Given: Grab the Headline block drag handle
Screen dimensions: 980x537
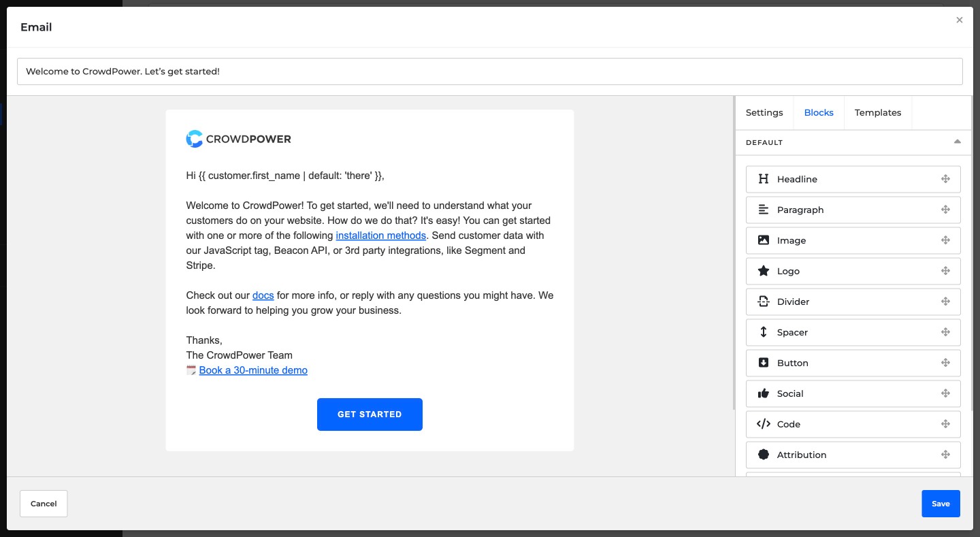Looking at the screenshot, I should pyautogui.click(x=946, y=179).
